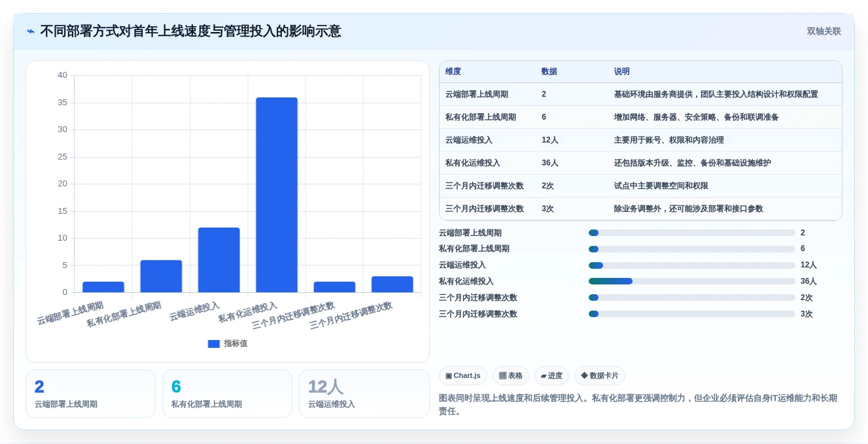Click the 云端部署上线周期 progress bar

[692, 233]
